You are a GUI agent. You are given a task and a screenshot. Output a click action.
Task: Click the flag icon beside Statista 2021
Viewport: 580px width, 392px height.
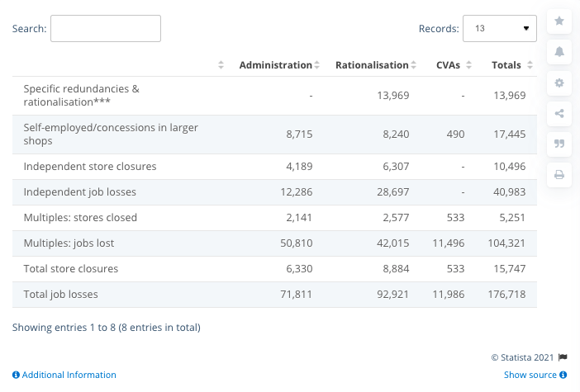(563, 357)
